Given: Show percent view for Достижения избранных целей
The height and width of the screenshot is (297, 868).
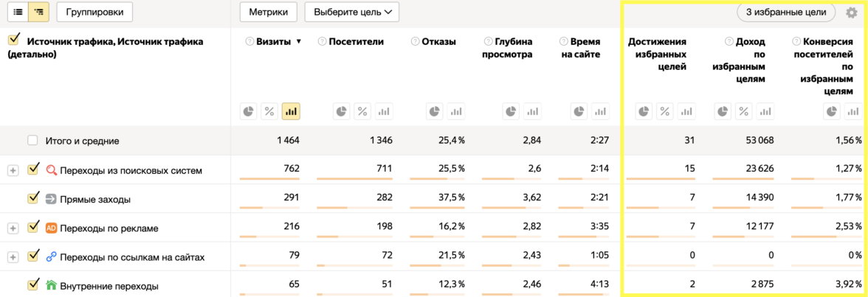Looking at the screenshot, I should click(664, 111).
